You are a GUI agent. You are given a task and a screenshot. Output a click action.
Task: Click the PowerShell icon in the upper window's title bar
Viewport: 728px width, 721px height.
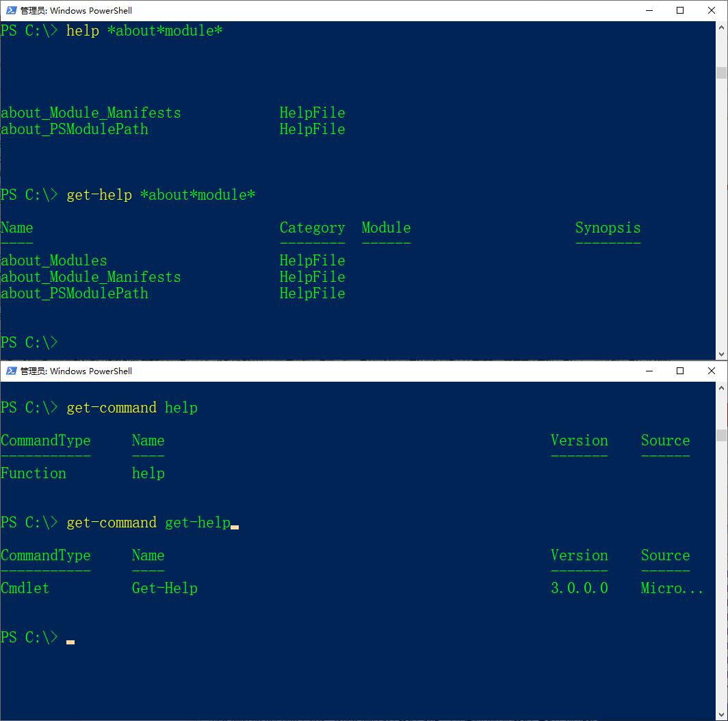click(x=11, y=10)
